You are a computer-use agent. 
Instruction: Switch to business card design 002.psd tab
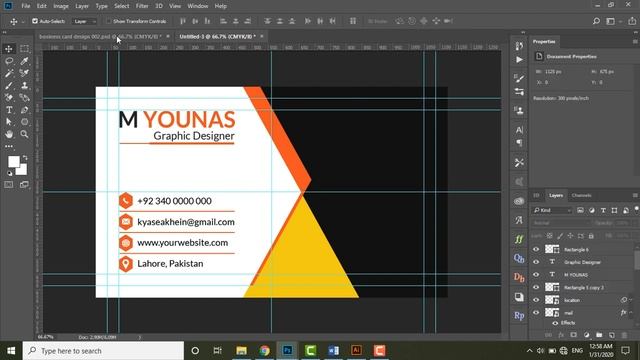pos(100,36)
